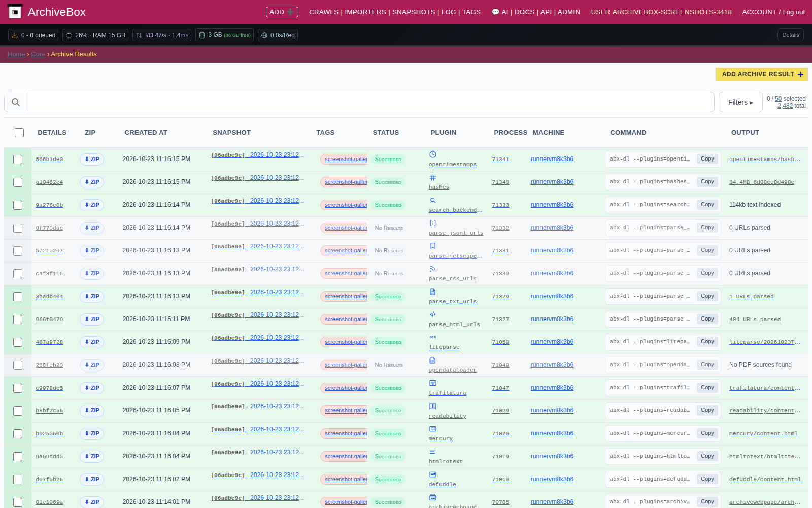Viewport: 812px width, 508px height.
Task: Open the ADMIN link in header
Action: [x=568, y=12]
